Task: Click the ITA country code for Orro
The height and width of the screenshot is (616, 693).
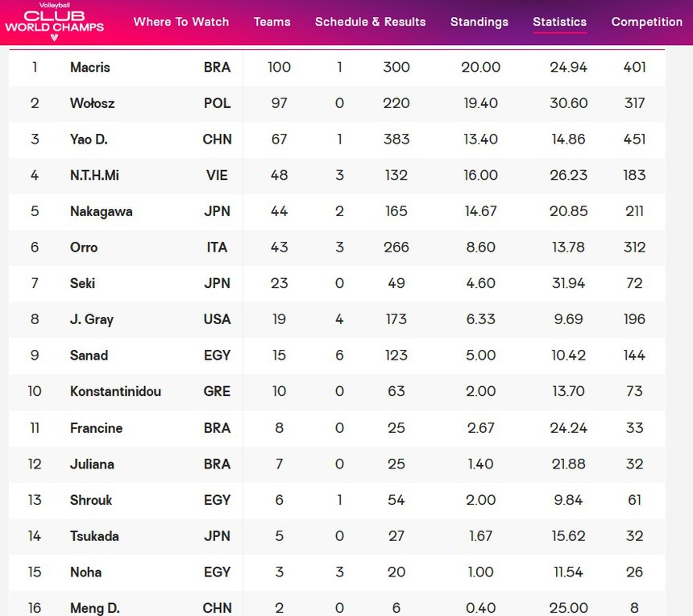Action: click(x=217, y=248)
